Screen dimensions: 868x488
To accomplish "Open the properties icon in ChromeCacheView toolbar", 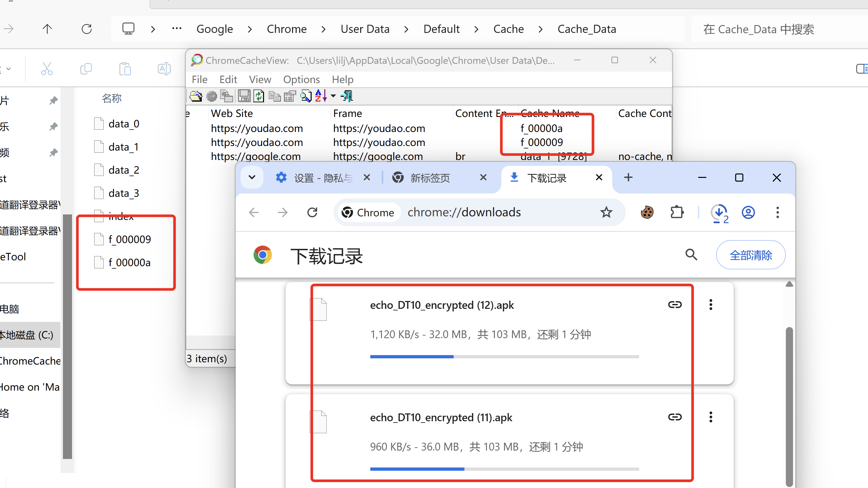I will (x=290, y=96).
